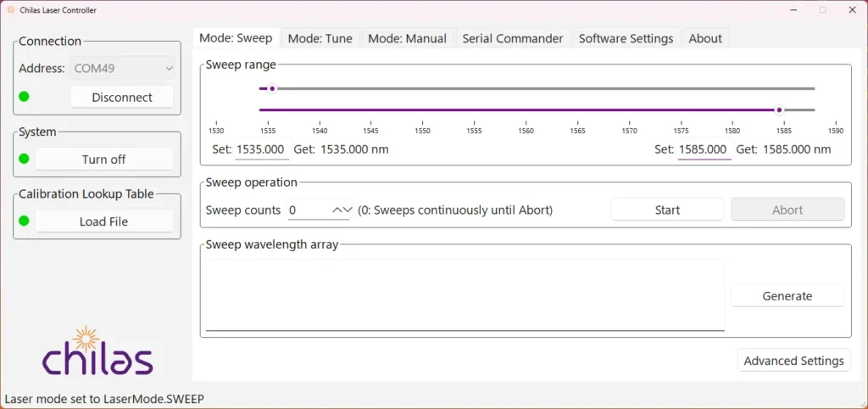The image size is (868, 409).
Task: Click the 1530 tick label on scale
Action: (216, 132)
